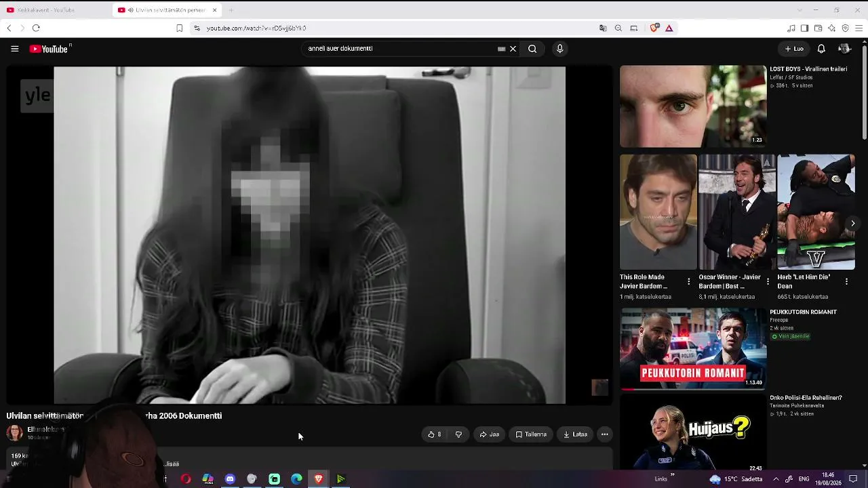Download the video with Lataa
Screen dimensions: 868x488
[575, 434]
